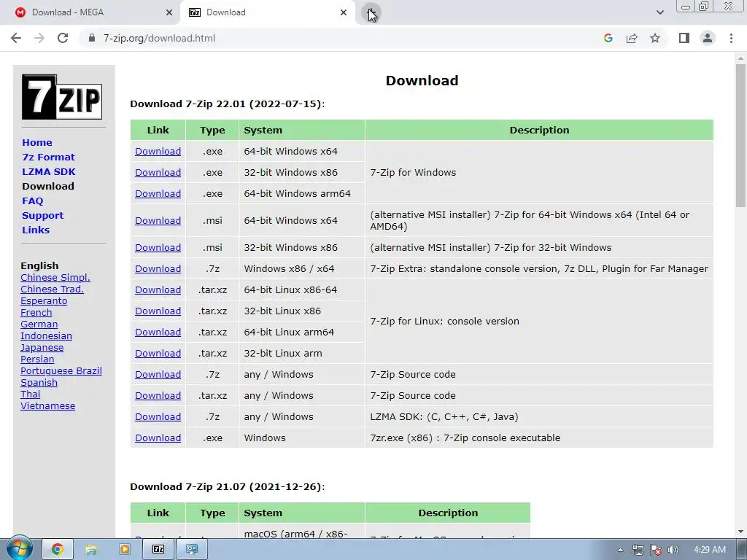The image size is (747, 560).
Task: Open the Chrome profile avatar
Action: [x=708, y=38]
